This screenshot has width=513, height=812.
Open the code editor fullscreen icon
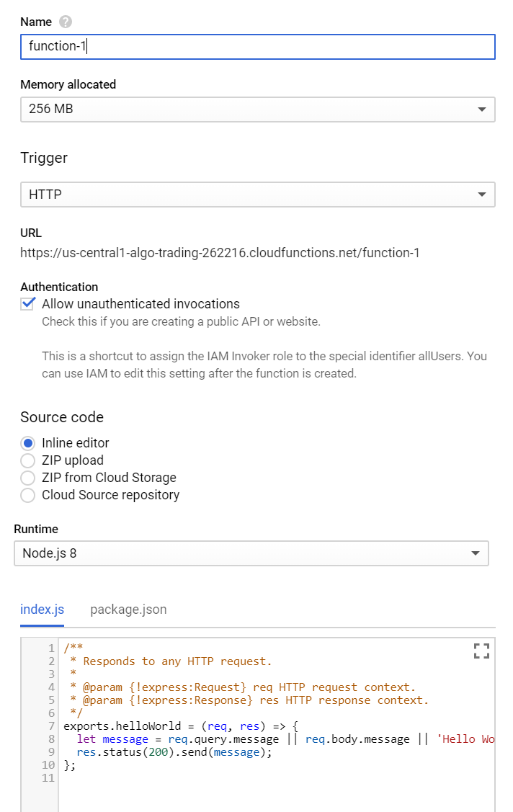tap(481, 651)
